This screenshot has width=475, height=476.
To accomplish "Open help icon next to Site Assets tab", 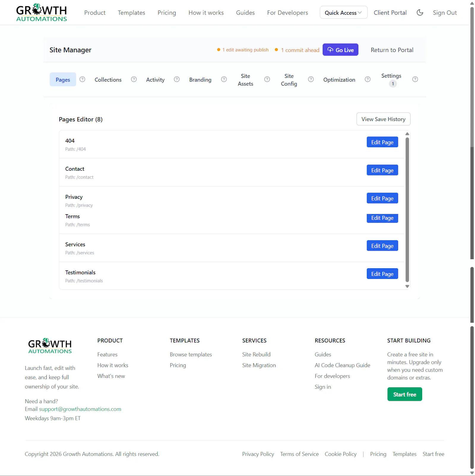I will click(x=267, y=79).
